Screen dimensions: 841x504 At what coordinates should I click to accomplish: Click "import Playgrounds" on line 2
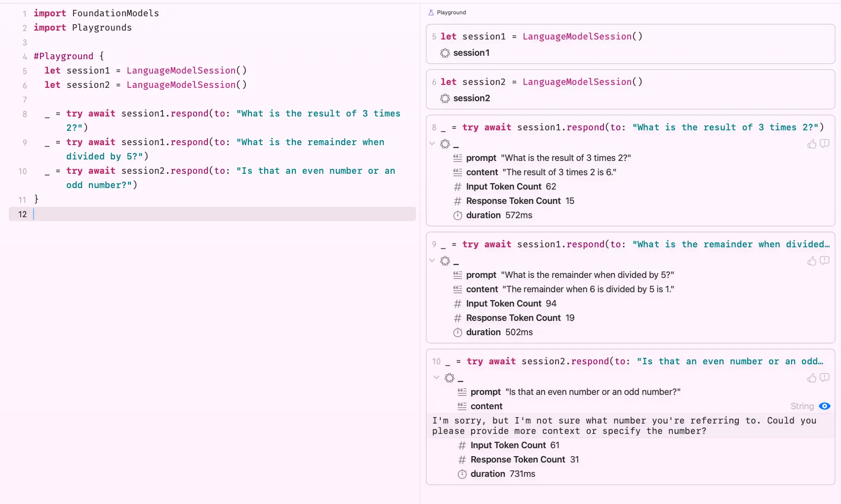pos(82,28)
